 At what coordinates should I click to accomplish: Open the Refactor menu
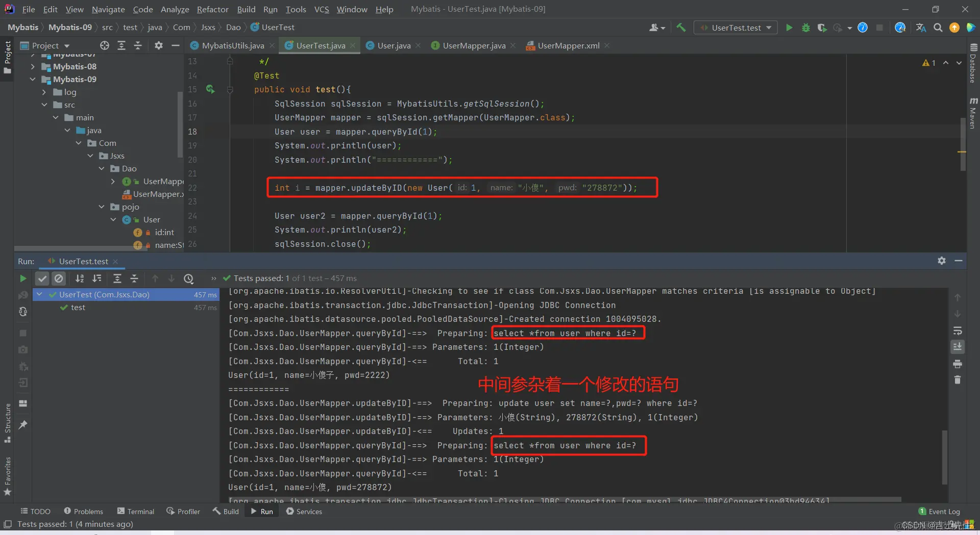point(212,9)
